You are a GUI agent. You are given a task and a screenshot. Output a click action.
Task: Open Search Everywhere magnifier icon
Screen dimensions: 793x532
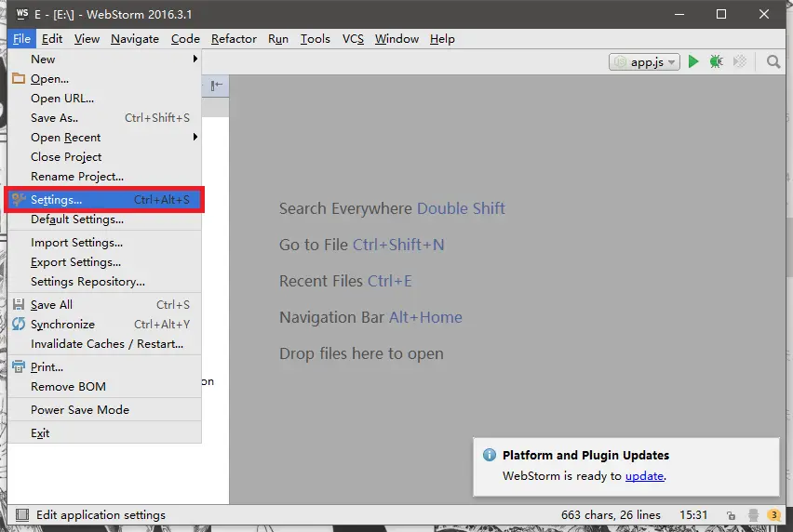773,61
